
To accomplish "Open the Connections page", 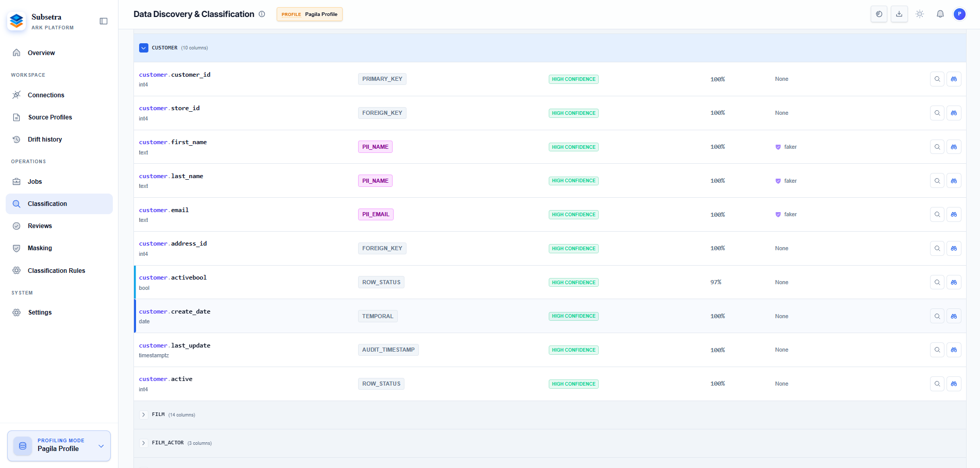I will [x=59, y=95].
